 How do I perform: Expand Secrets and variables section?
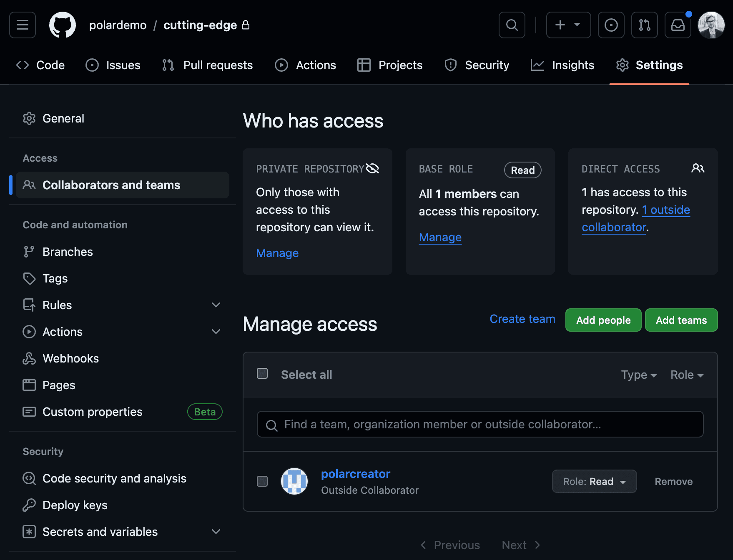216,532
